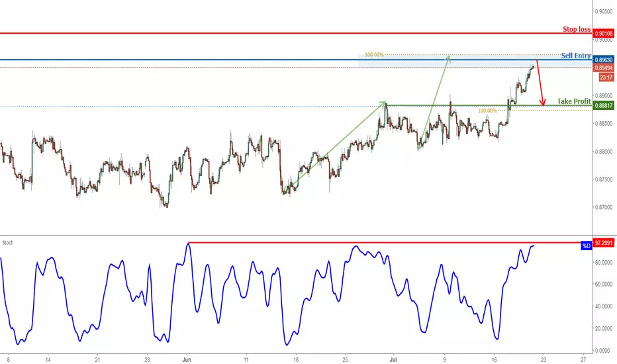The height and width of the screenshot is (364, 617).
Task: Click the 40.0000 stochastic axis label
Action: (x=604, y=306)
